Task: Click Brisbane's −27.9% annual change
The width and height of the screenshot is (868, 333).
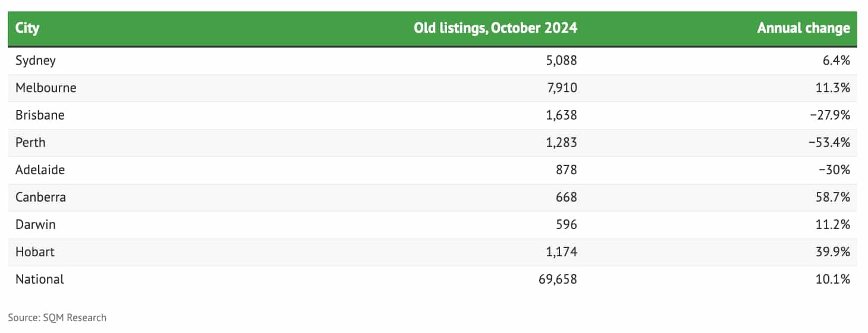Action: [830, 115]
